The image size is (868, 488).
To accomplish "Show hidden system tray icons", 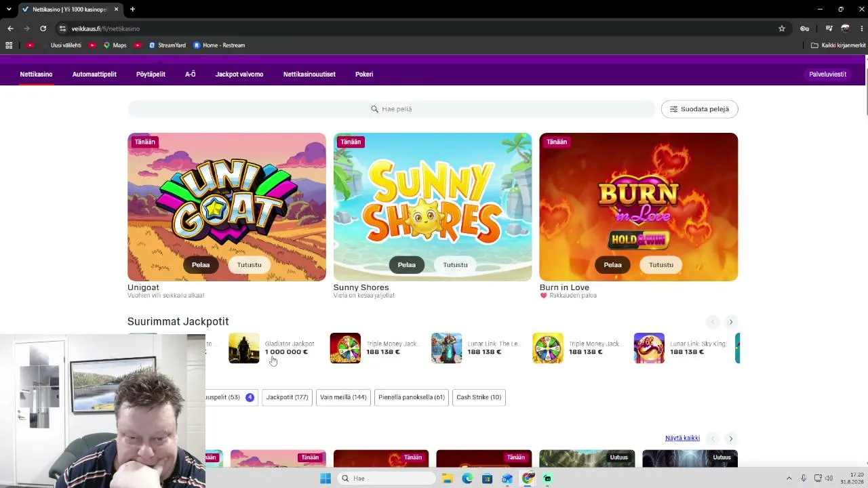I will click(789, 479).
